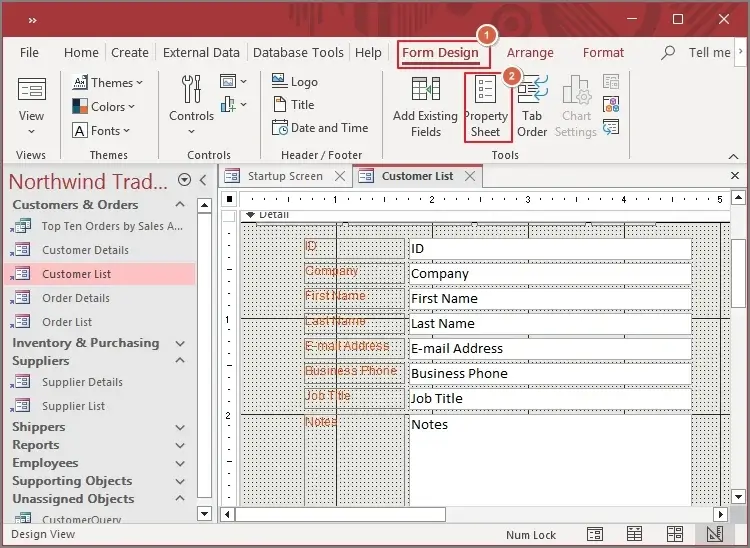Open the Property Sheet
750x548 pixels.
pos(486,107)
